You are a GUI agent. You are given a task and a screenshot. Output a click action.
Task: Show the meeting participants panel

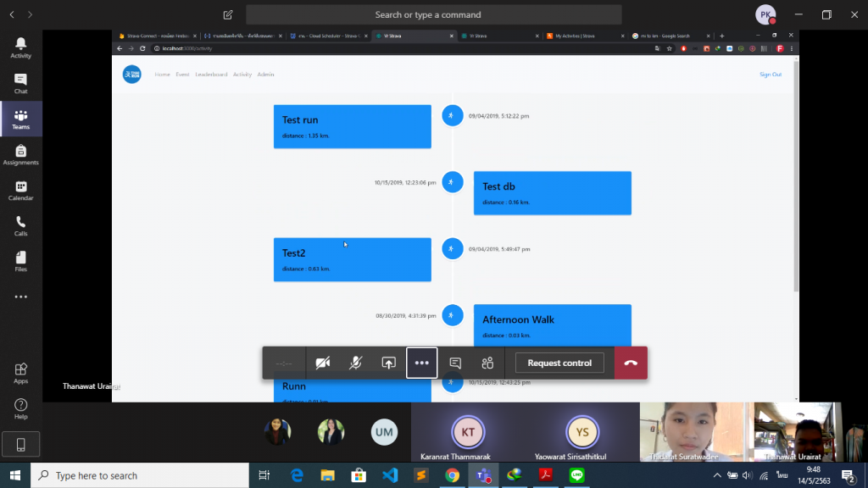487,363
